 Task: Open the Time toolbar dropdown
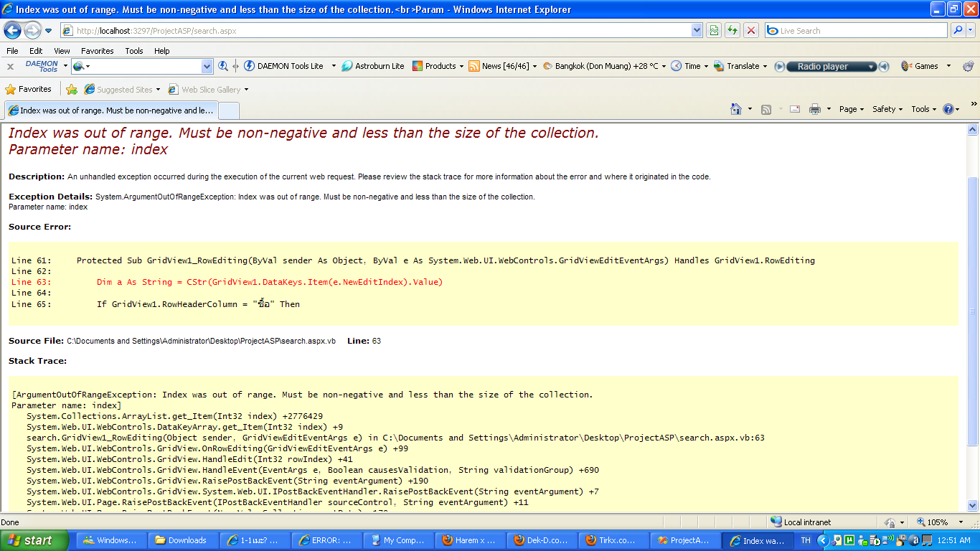click(689, 66)
